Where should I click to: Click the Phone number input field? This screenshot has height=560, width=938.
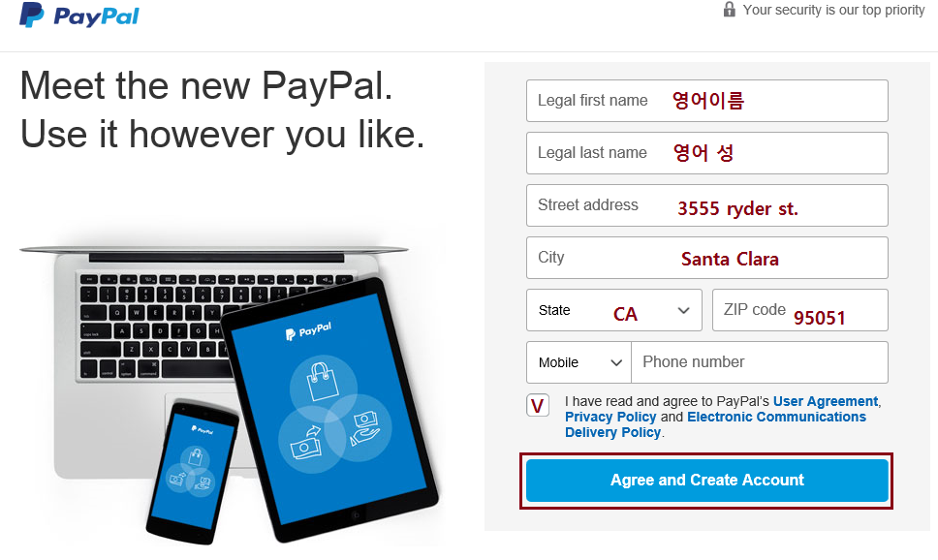pos(760,362)
